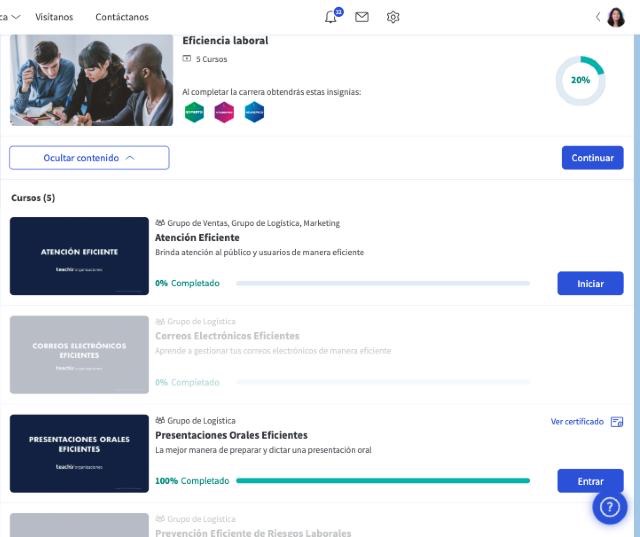Click the Presentaciones Orales 100% progress bar
Screen dimensions: 640x537
(x=383, y=481)
